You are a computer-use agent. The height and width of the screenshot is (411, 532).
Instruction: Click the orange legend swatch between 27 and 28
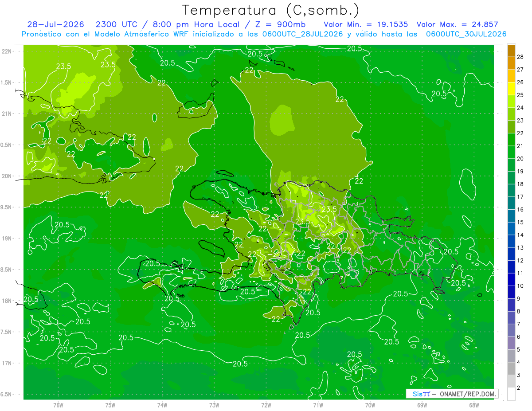[511, 63]
